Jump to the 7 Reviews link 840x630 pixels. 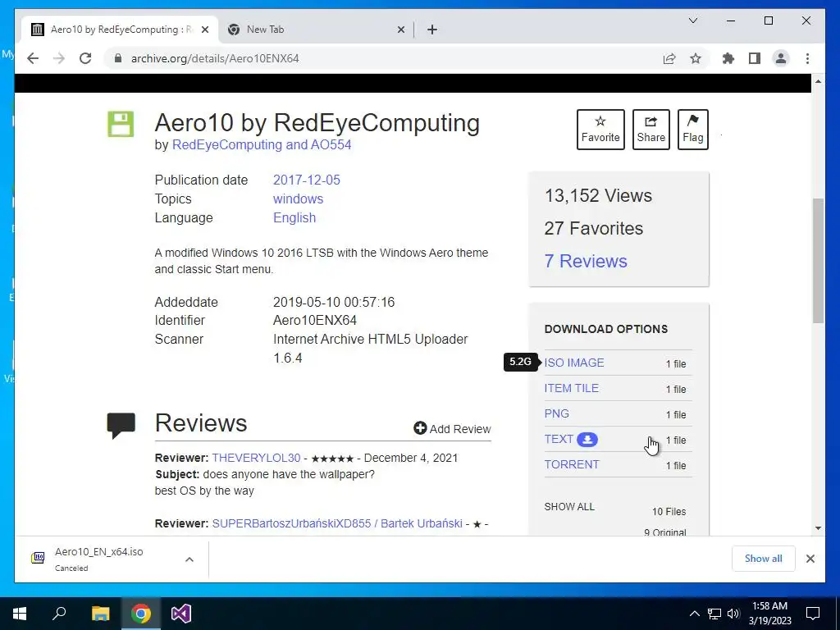pos(586,261)
